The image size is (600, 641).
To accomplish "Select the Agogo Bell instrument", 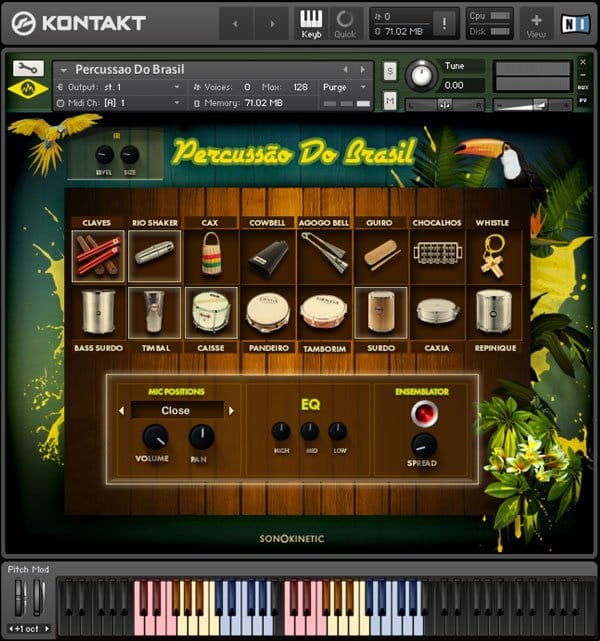I will click(x=324, y=256).
